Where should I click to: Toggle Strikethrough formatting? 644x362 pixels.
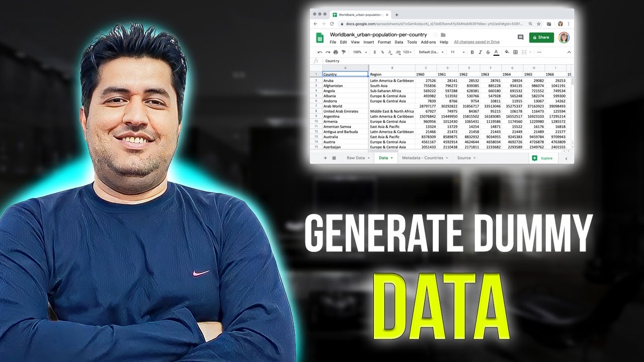coord(488,52)
